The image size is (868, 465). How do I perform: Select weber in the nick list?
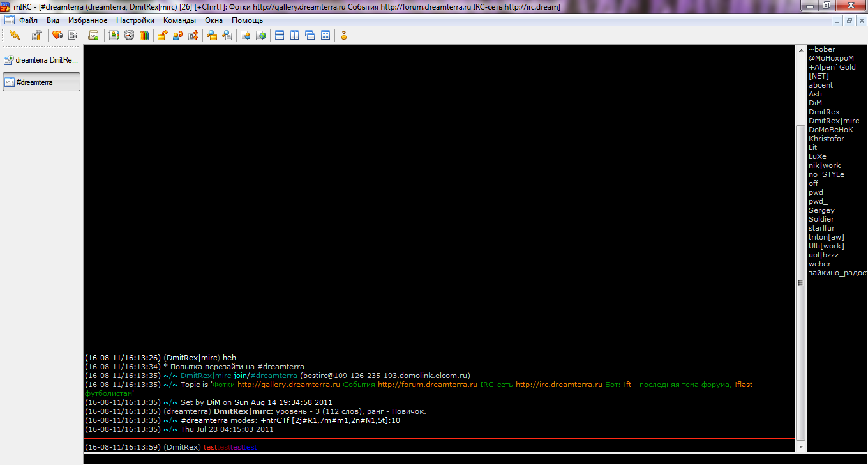tap(819, 264)
